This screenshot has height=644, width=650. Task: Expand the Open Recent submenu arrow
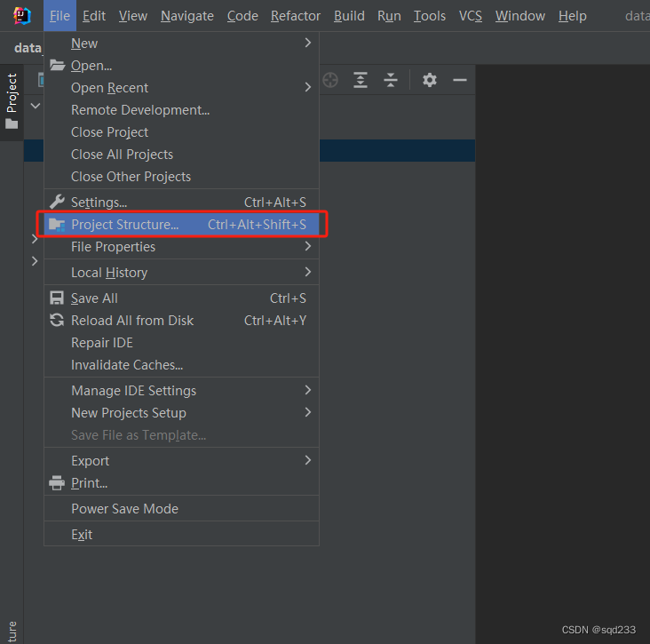(x=307, y=87)
